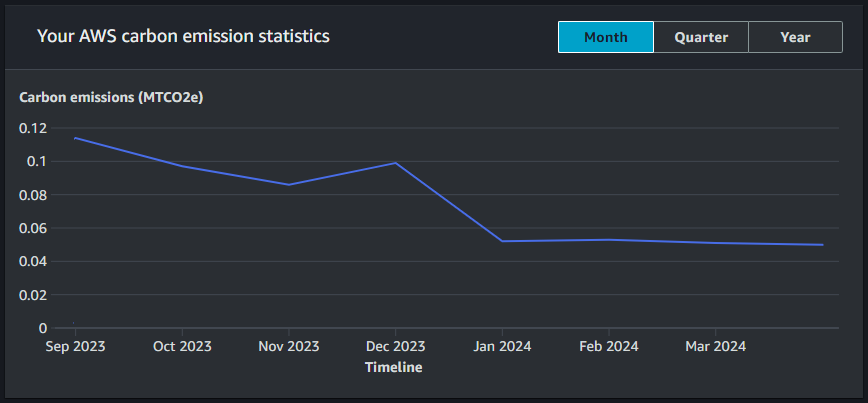The height and width of the screenshot is (403, 868).
Task: Click the Nov 2023 dip on the line
Action: pos(289,184)
